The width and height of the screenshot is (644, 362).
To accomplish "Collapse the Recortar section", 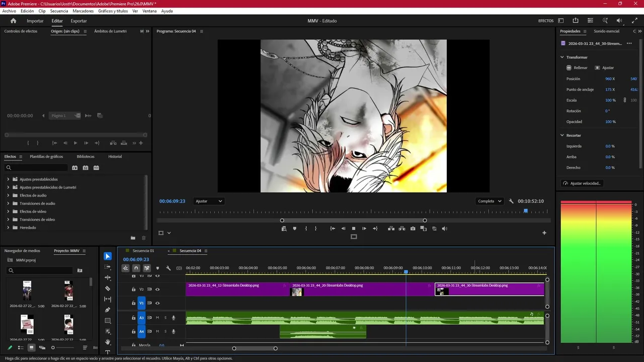I will point(562,135).
